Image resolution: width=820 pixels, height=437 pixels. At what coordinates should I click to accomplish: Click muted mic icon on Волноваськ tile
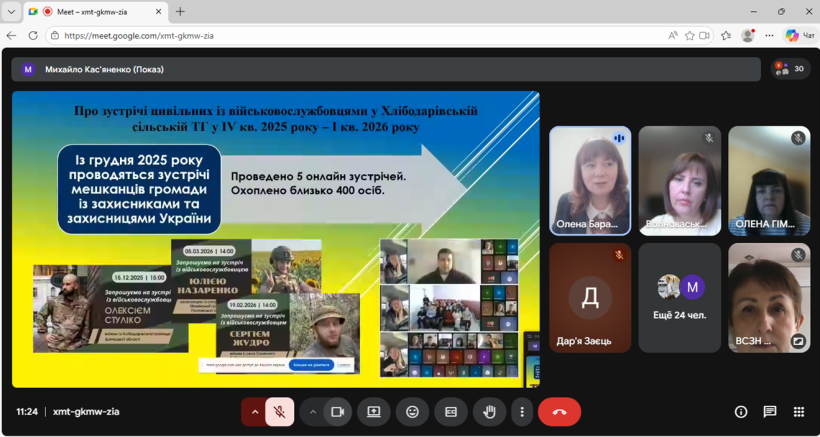709,138
